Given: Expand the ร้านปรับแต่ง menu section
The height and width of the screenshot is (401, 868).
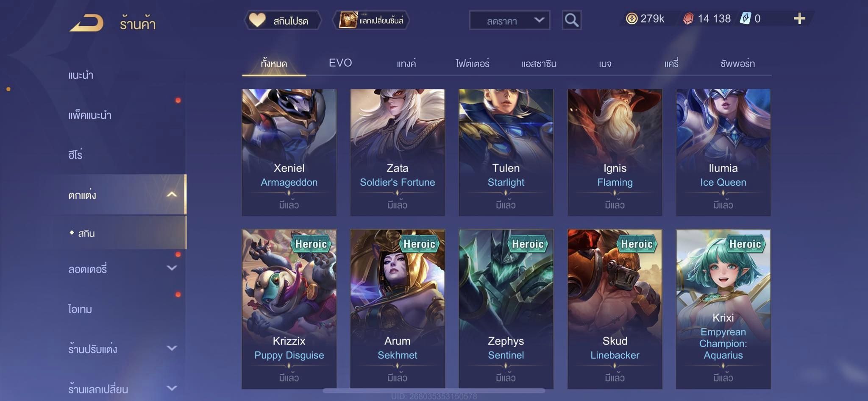Looking at the screenshot, I should tap(172, 348).
